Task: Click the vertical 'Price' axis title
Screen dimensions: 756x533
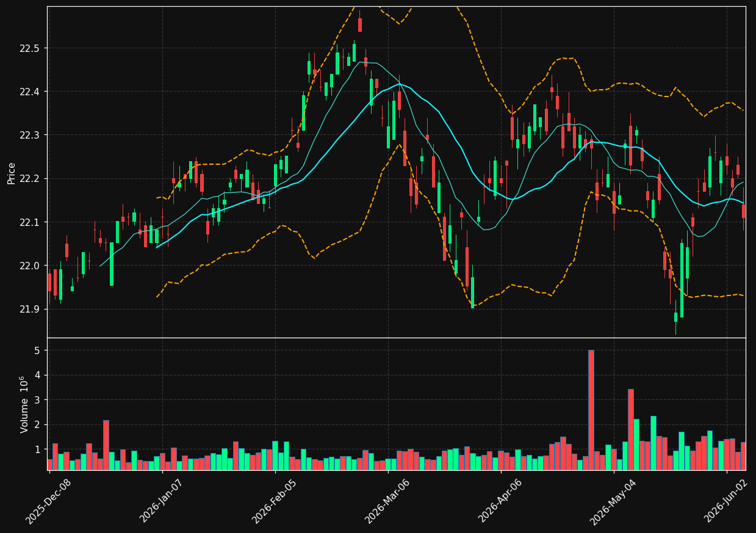Action: pos(12,173)
